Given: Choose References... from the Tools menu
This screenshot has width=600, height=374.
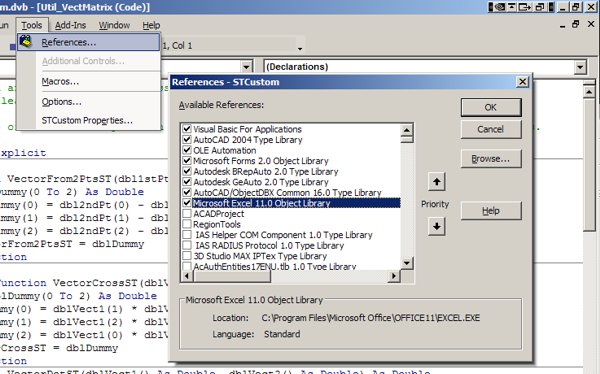Looking at the screenshot, I should [x=88, y=42].
